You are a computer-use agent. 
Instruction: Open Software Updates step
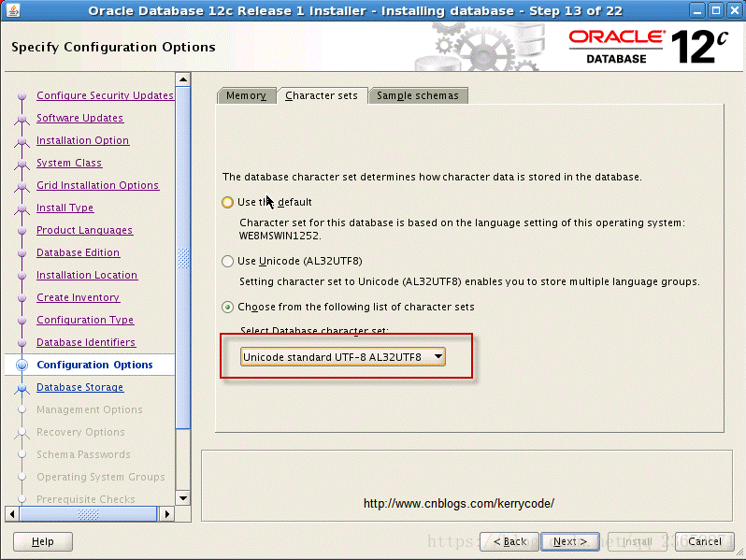(x=80, y=118)
